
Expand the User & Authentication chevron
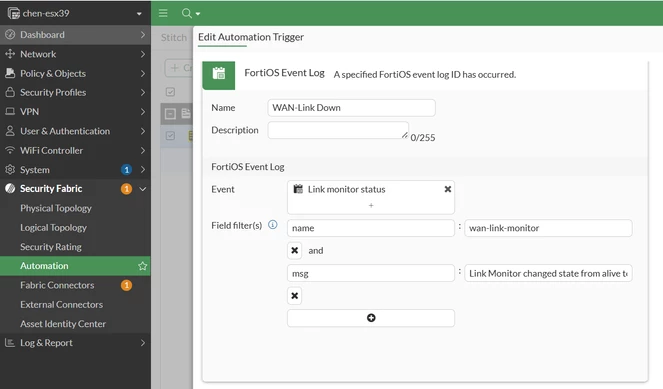[x=142, y=131]
